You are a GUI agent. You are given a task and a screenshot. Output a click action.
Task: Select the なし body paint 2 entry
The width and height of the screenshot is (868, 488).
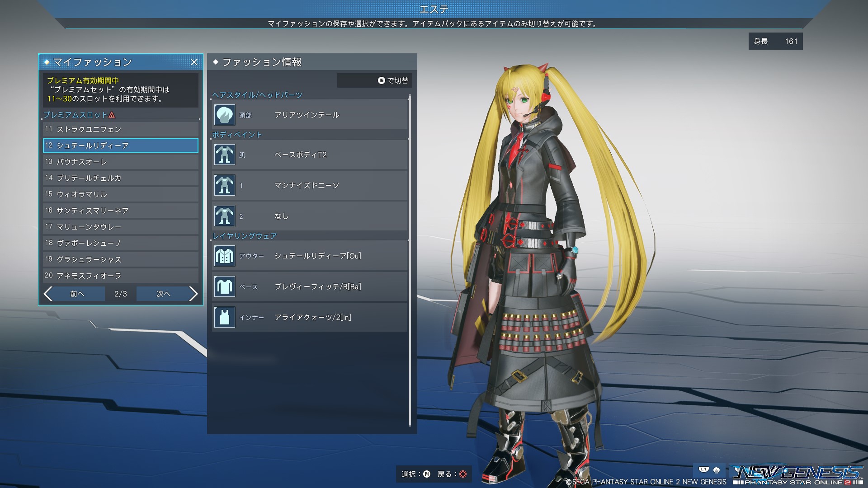click(310, 216)
